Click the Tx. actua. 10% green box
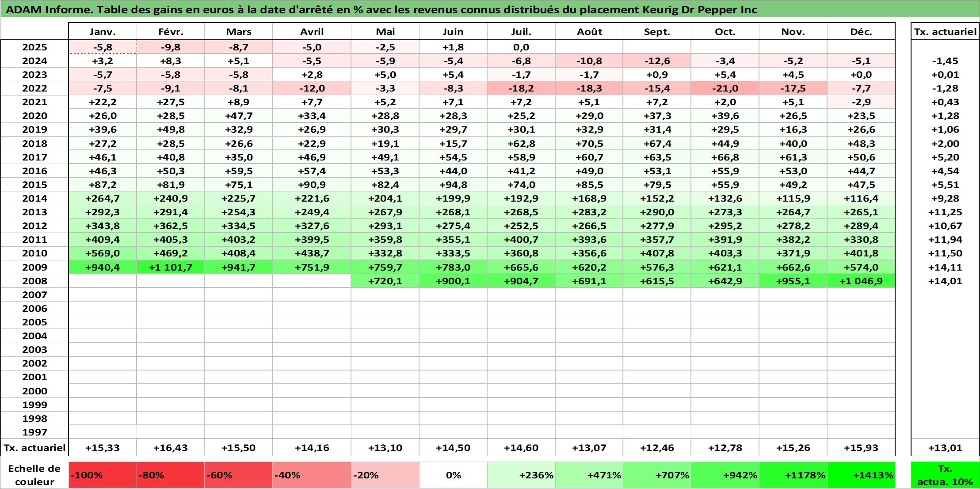Viewport: 980px width, 489px height. (x=945, y=475)
